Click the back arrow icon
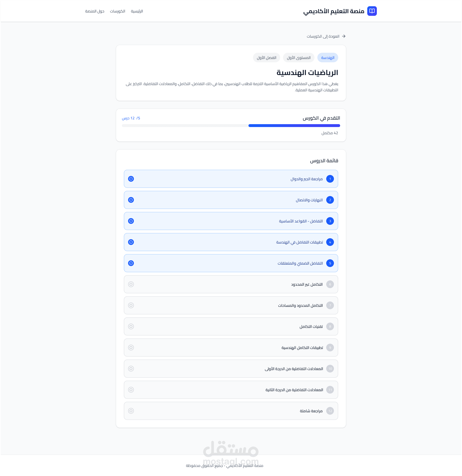Screen dimensions: 462x476 344,36
